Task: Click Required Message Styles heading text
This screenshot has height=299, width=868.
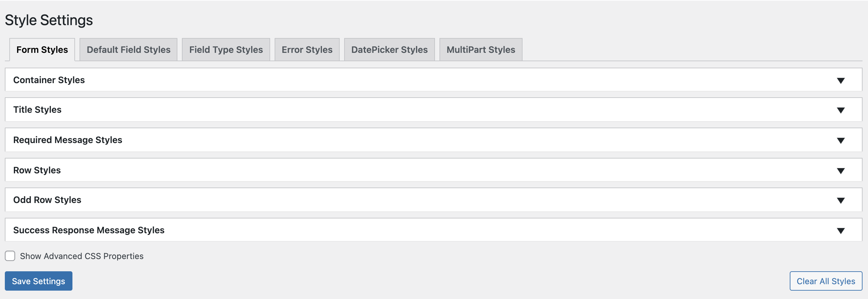Action: point(68,140)
